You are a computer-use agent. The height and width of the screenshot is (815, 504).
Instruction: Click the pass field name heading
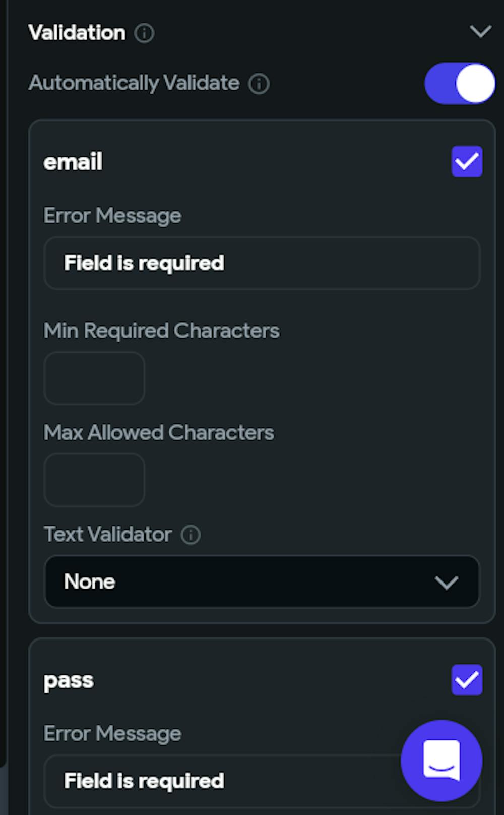point(69,680)
